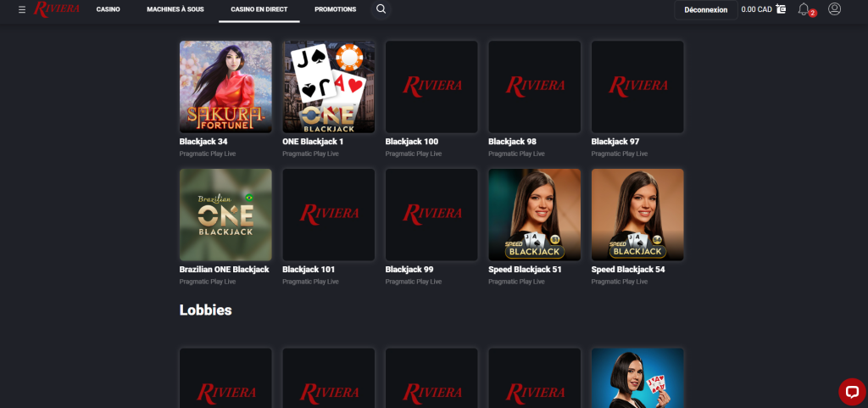The height and width of the screenshot is (408, 868).
Task: Go to the Casino menu
Action: click(x=108, y=9)
